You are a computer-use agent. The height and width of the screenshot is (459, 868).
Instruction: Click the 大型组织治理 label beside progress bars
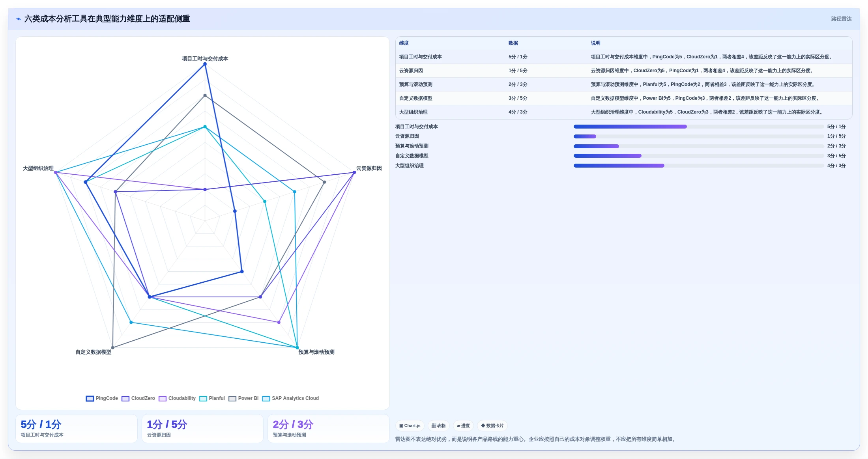410,166
